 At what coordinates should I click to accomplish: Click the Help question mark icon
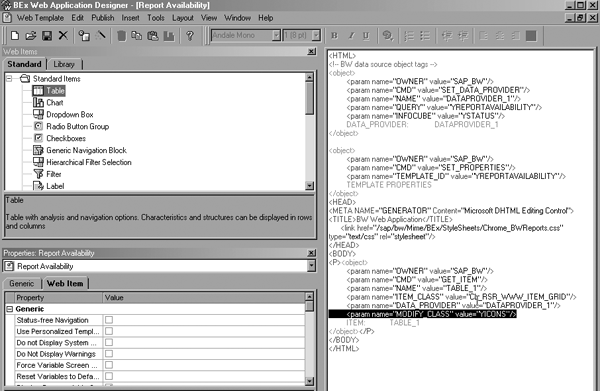(189, 36)
